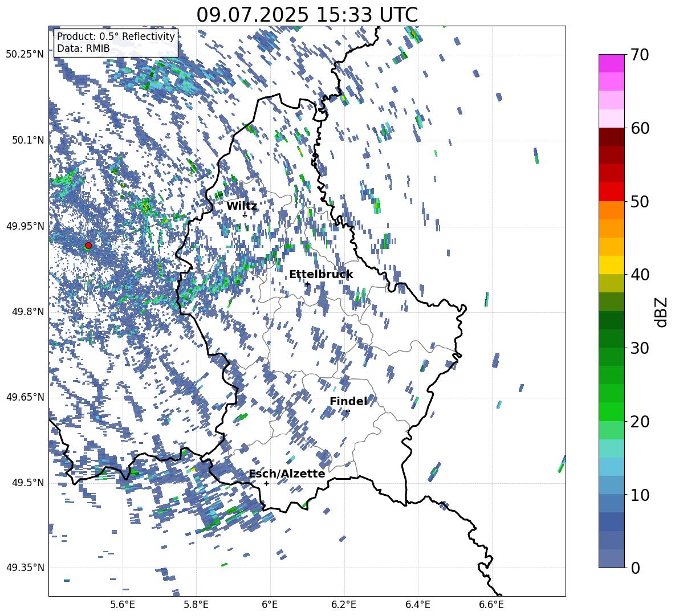675x616 pixels.
Task: Click the 5.8°E longitude label
Action: click(196, 605)
